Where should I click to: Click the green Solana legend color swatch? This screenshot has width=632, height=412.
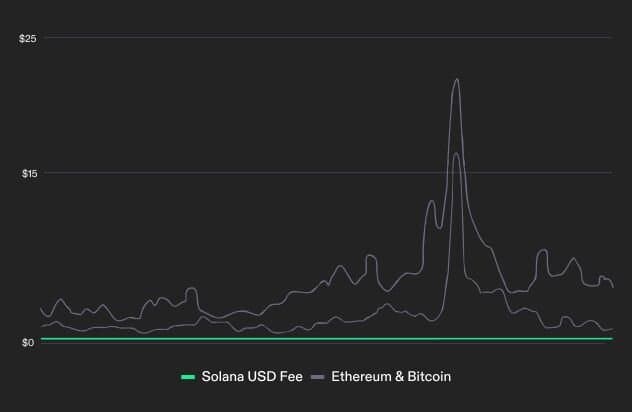(187, 377)
